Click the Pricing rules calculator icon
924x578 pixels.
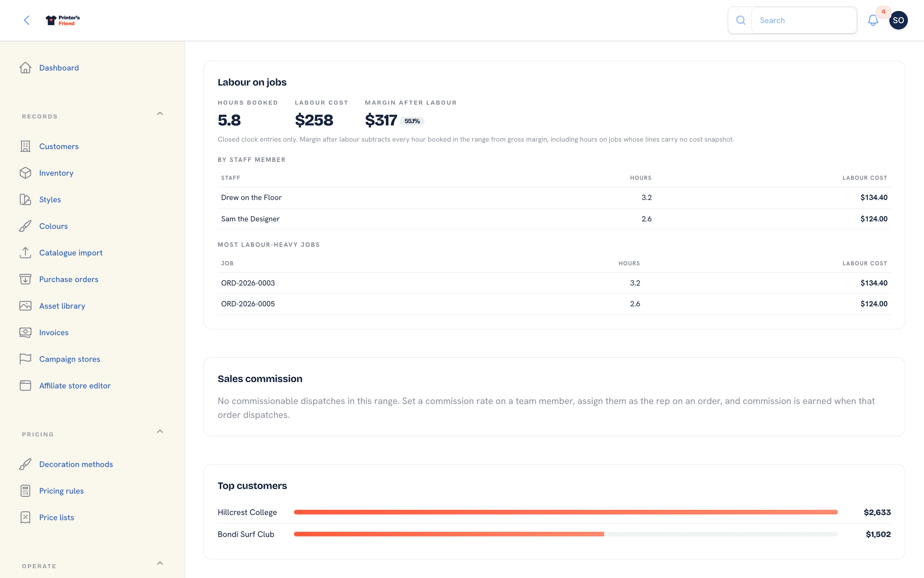(25, 490)
